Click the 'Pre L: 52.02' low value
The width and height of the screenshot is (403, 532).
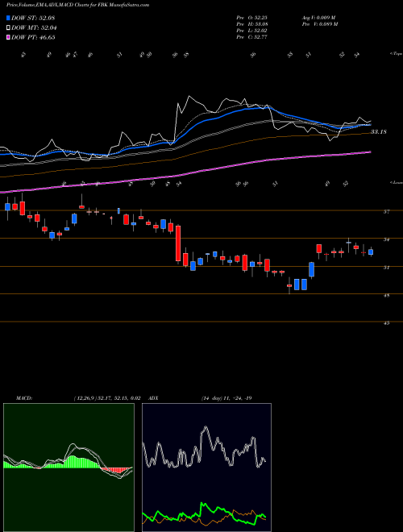252,31
